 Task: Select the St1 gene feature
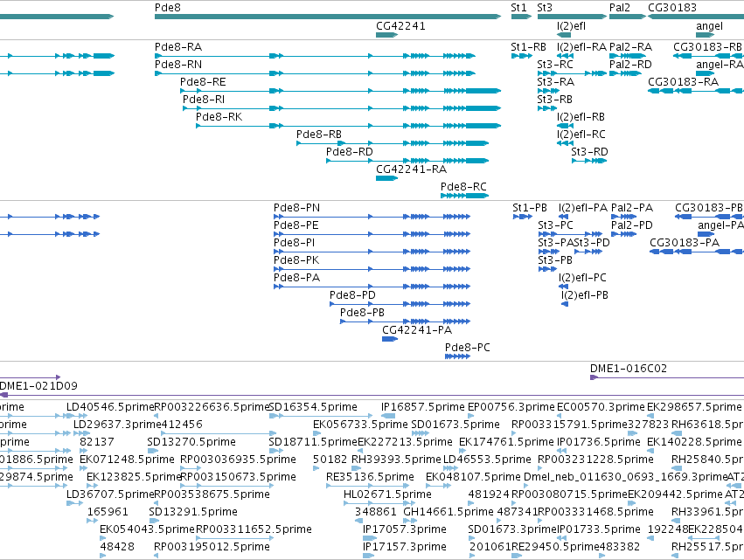pyautogui.click(x=521, y=17)
